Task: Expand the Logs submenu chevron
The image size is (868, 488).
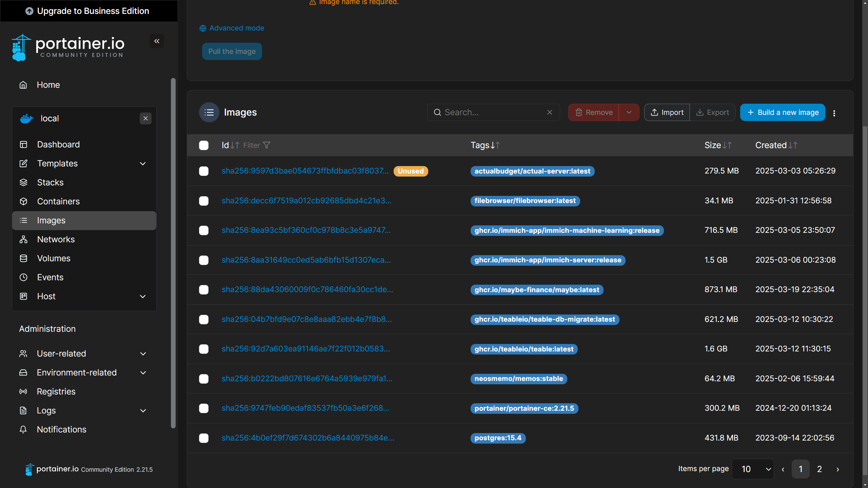Action: (143, 410)
